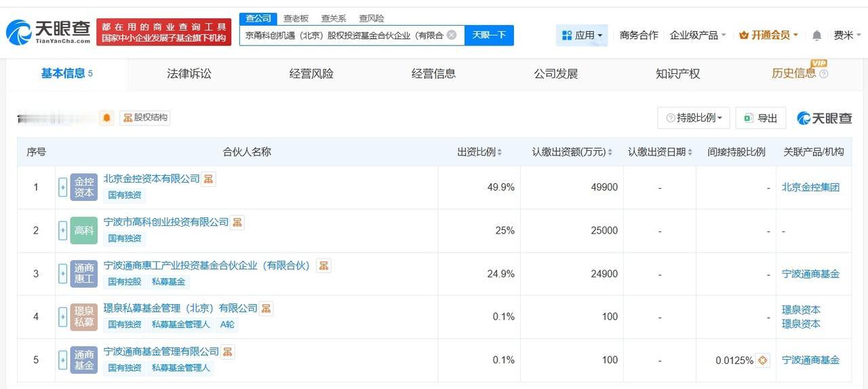Expand row 1 北京金控资本 partner details
868x389 pixels.
tap(63, 187)
